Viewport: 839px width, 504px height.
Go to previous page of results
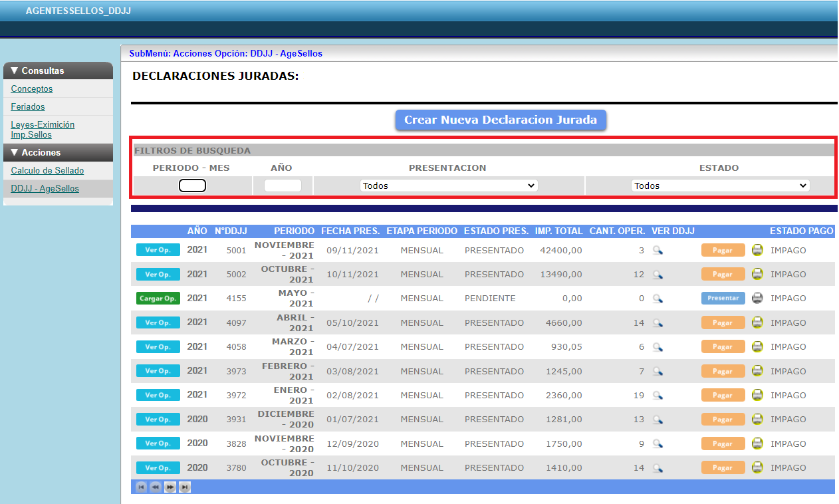(156, 487)
